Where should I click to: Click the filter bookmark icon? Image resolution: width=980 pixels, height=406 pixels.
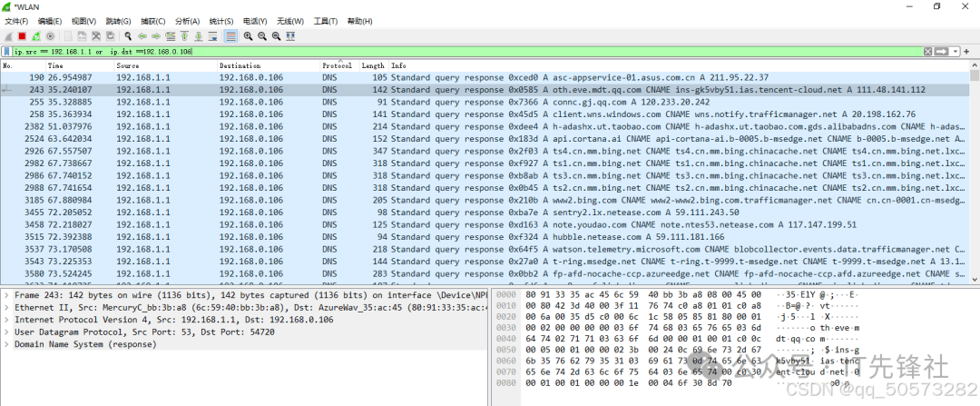(7, 52)
